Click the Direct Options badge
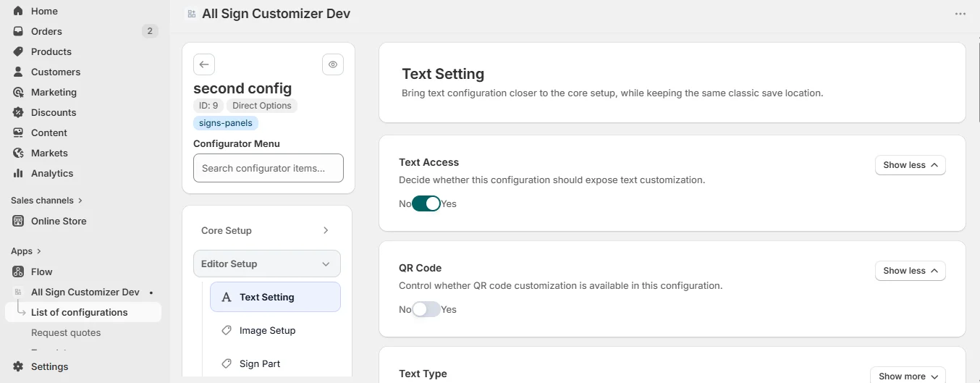The height and width of the screenshot is (383, 980). pos(262,106)
